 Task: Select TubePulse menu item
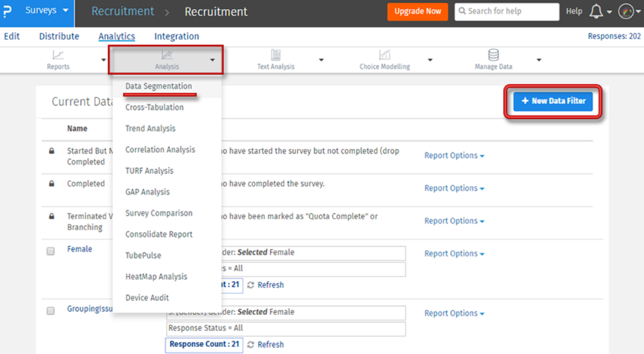click(x=143, y=255)
